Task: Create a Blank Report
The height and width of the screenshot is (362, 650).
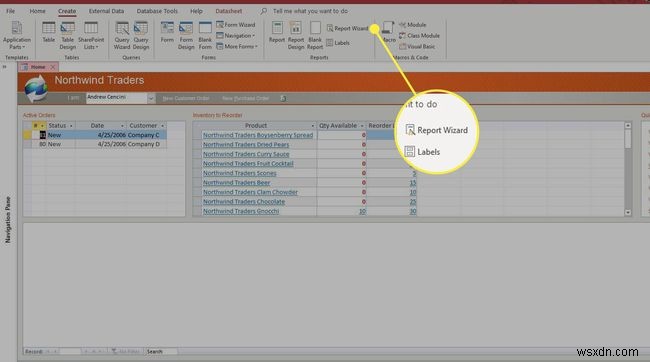Action: (x=315, y=36)
